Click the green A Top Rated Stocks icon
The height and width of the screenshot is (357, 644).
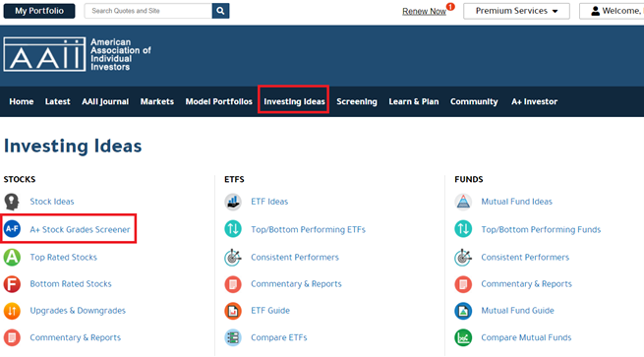(12, 257)
